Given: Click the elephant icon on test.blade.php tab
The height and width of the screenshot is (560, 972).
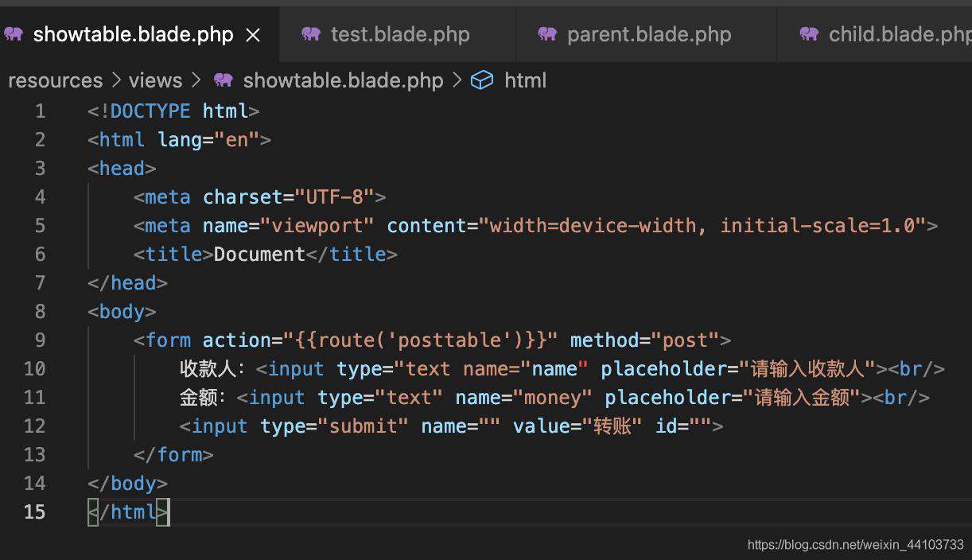Looking at the screenshot, I should 311,34.
